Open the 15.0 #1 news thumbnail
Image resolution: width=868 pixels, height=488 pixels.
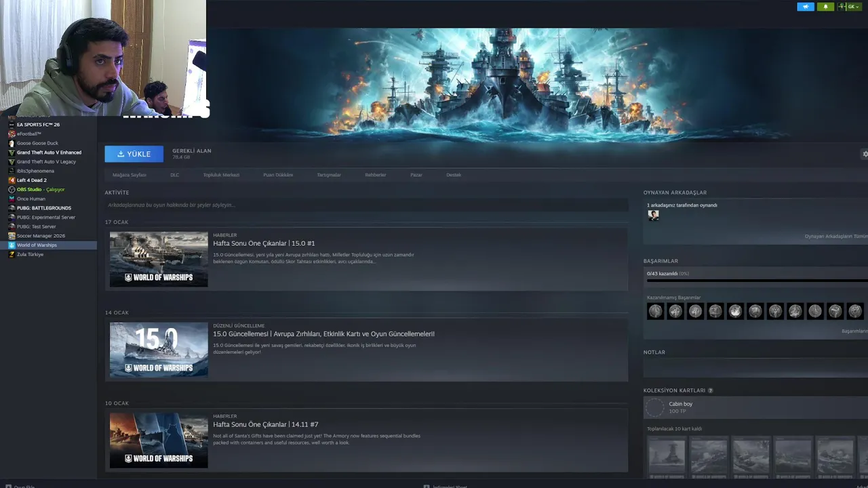(x=159, y=259)
